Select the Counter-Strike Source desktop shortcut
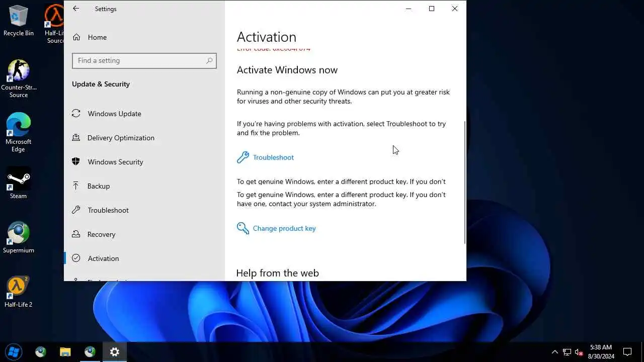 (19, 78)
